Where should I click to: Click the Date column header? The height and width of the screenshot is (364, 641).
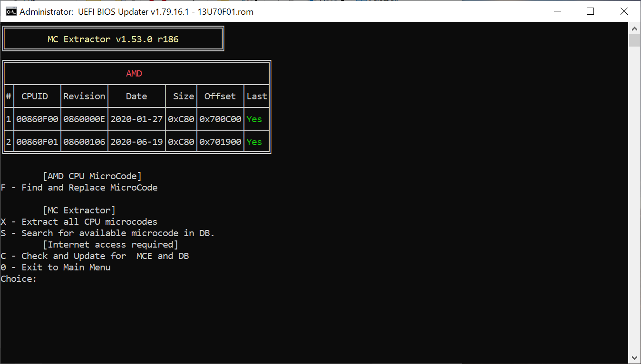click(136, 96)
